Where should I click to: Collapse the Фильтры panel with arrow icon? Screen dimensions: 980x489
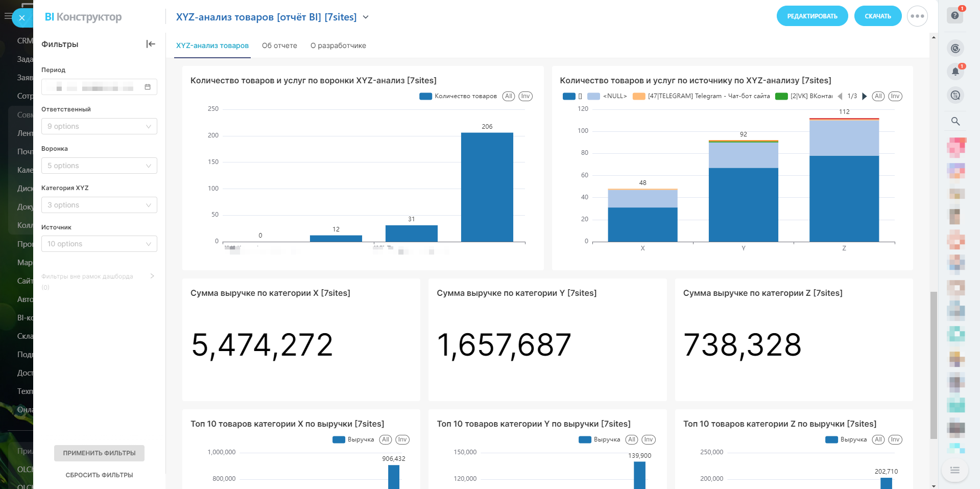click(151, 44)
